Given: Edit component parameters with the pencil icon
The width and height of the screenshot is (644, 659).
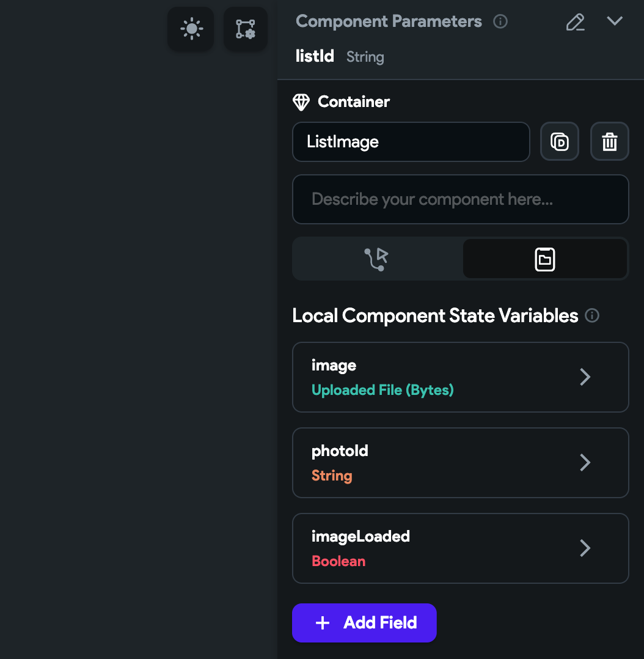Looking at the screenshot, I should 575,22.
